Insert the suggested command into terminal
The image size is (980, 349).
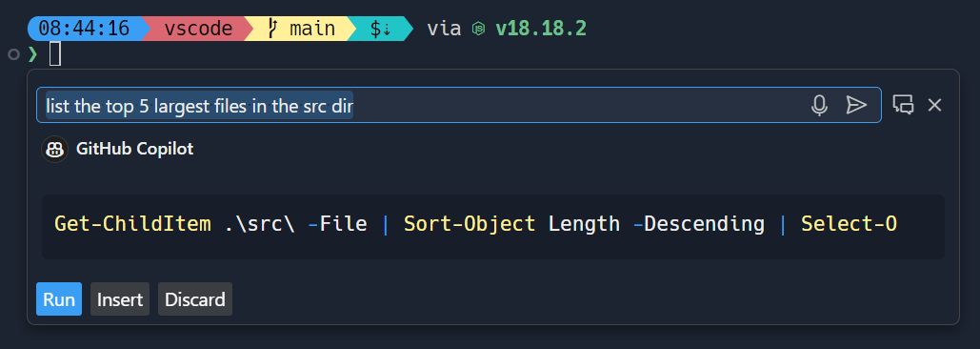(x=120, y=299)
